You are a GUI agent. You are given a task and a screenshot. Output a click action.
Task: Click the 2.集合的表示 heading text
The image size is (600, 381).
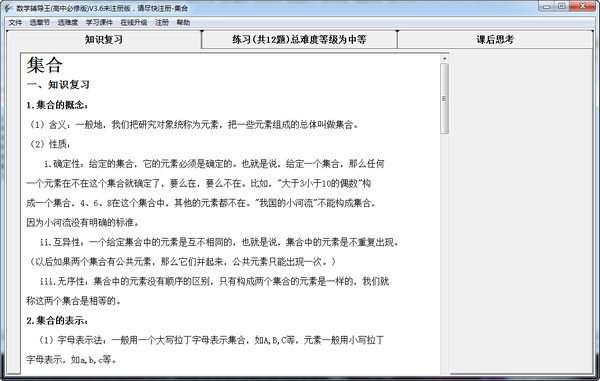point(57,321)
